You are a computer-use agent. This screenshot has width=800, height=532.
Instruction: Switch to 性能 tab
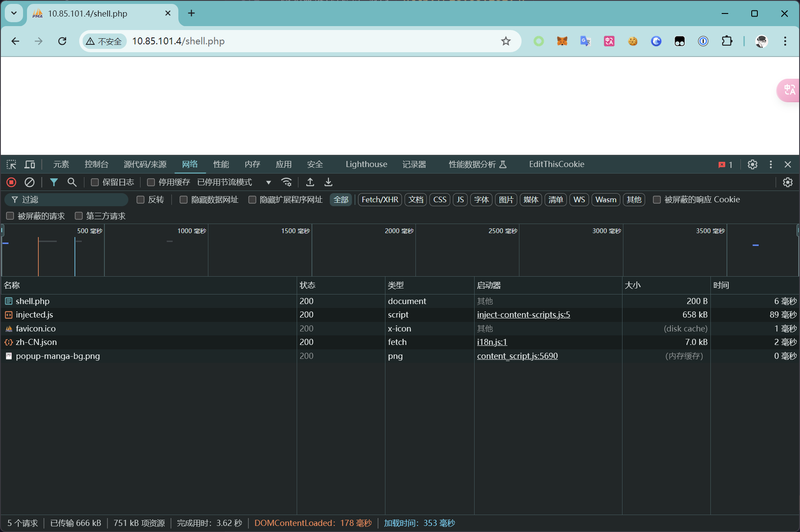click(221, 164)
